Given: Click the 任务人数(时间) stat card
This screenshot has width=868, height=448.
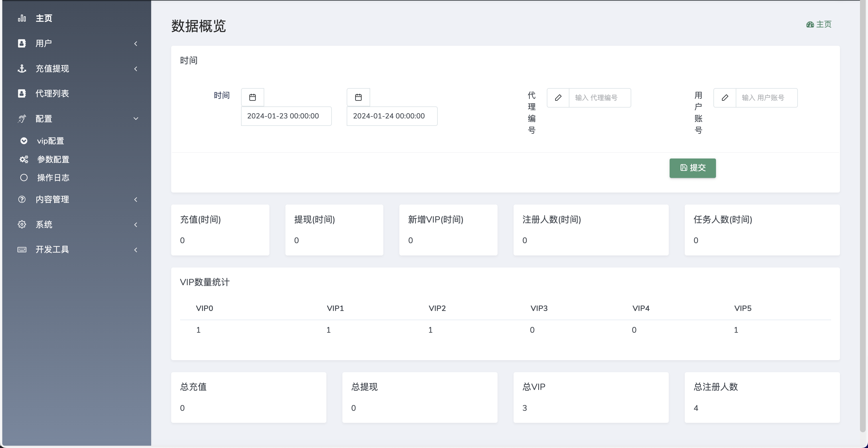Looking at the screenshot, I should [x=762, y=230].
